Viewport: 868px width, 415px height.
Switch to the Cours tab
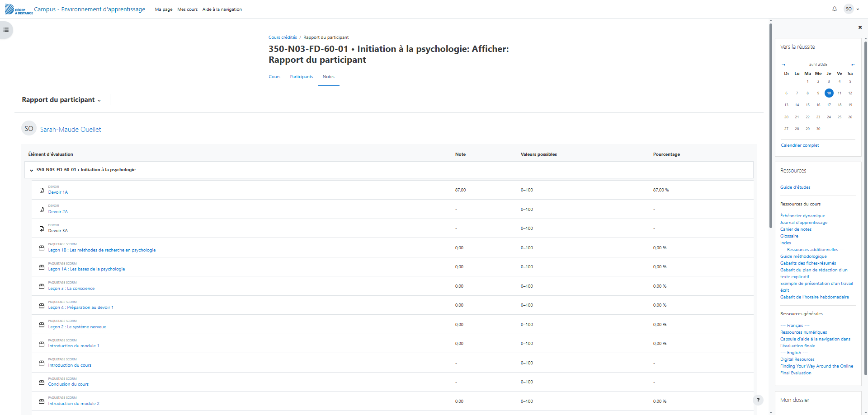[x=274, y=77]
